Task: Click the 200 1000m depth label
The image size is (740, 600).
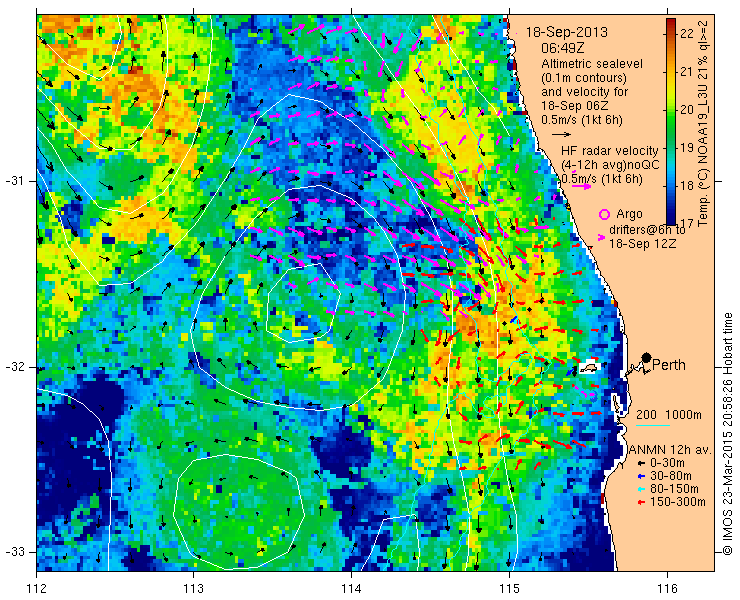Action: click(669, 415)
